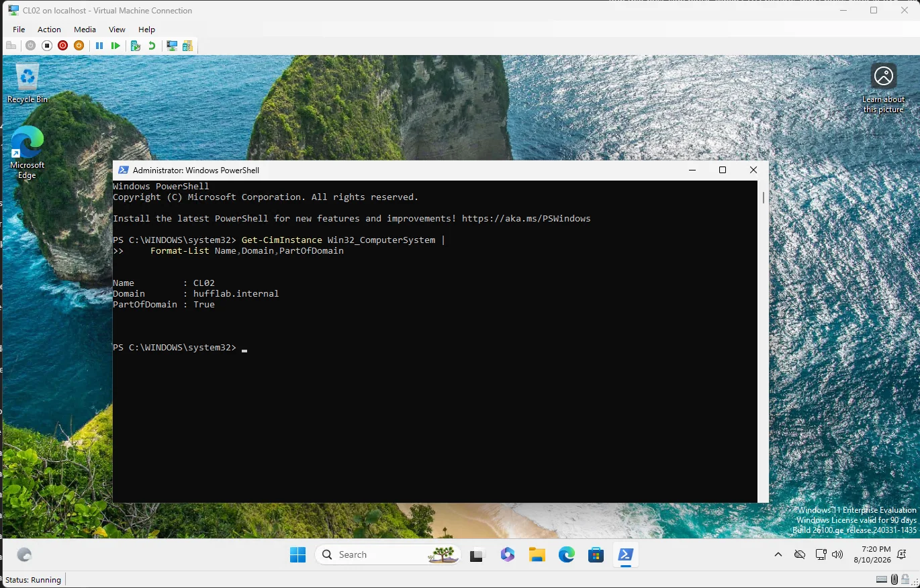This screenshot has width=920, height=588.
Task: Open Microsoft Store from the taskbar
Action: tap(596, 554)
